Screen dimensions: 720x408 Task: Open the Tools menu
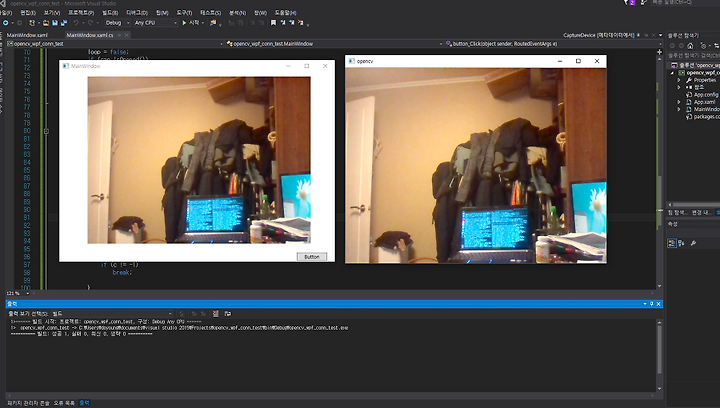[184, 12]
